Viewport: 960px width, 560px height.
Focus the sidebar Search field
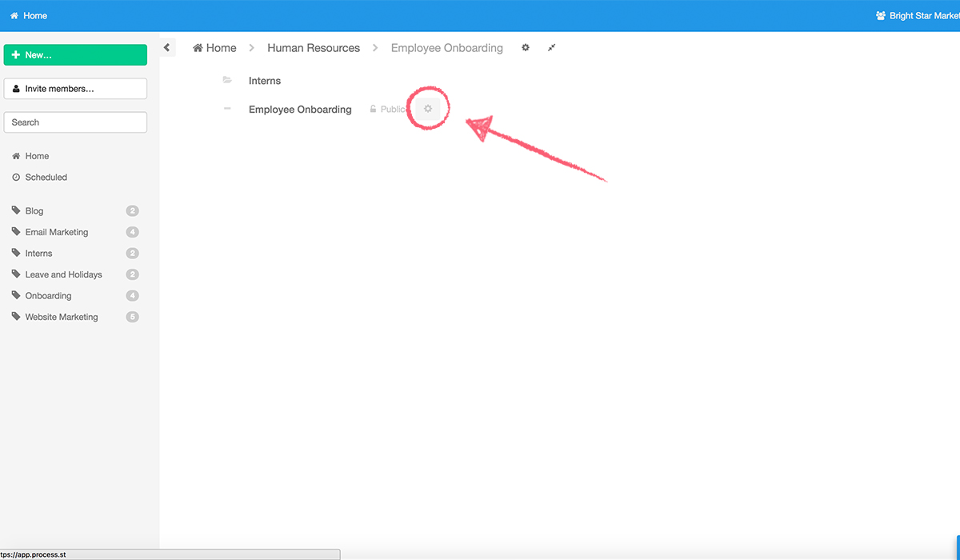pos(75,122)
